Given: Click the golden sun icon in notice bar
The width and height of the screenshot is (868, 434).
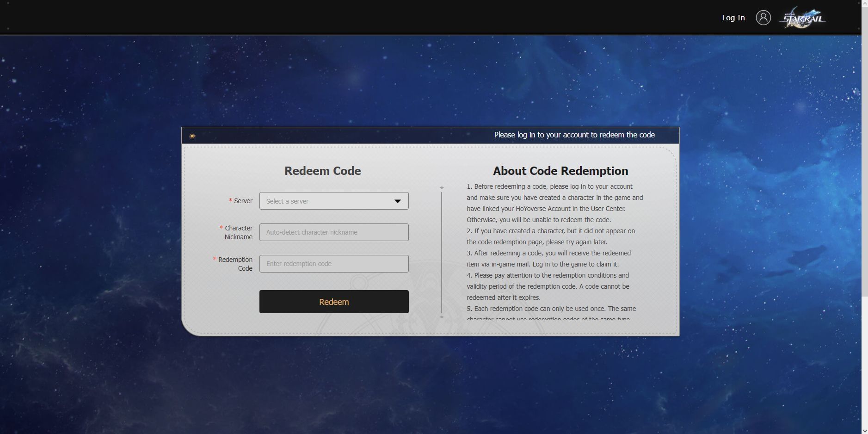Looking at the screenshot, I should point(192,136).
